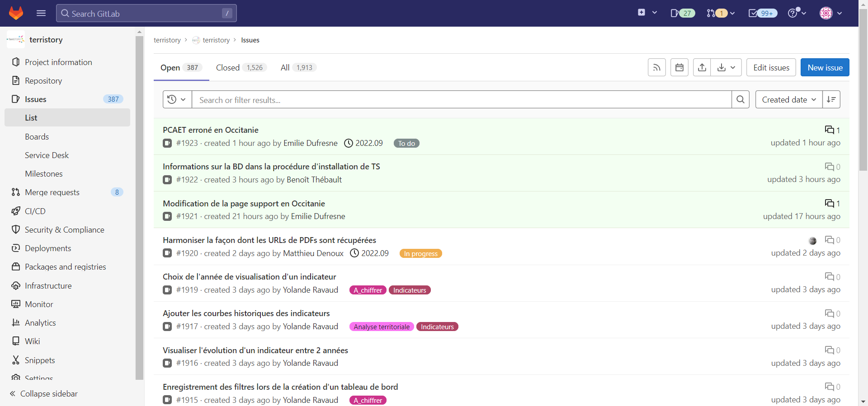
Task: Open the help question mark menu
Action: pos(797,13)
